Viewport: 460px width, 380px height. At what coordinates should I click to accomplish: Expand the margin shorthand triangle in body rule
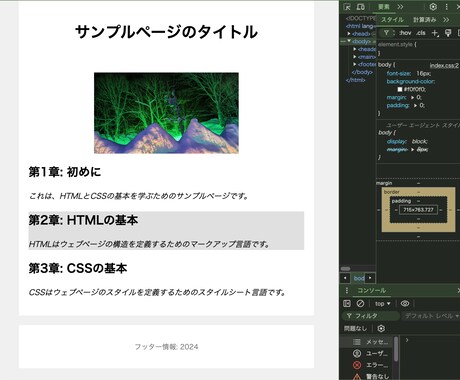pos(412,97)
